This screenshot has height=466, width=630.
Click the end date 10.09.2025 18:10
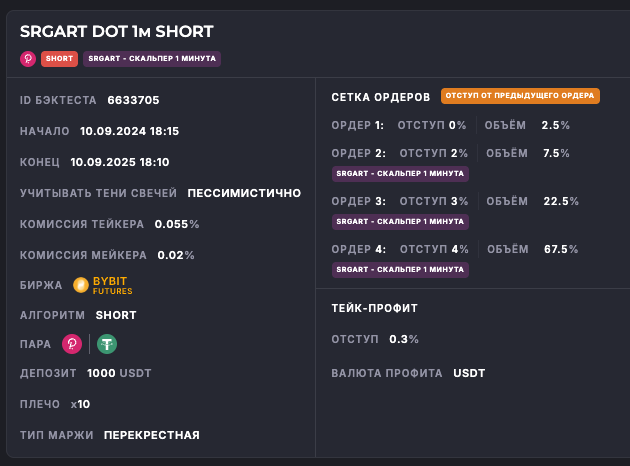pyautogui.click(x=120, y=162)
